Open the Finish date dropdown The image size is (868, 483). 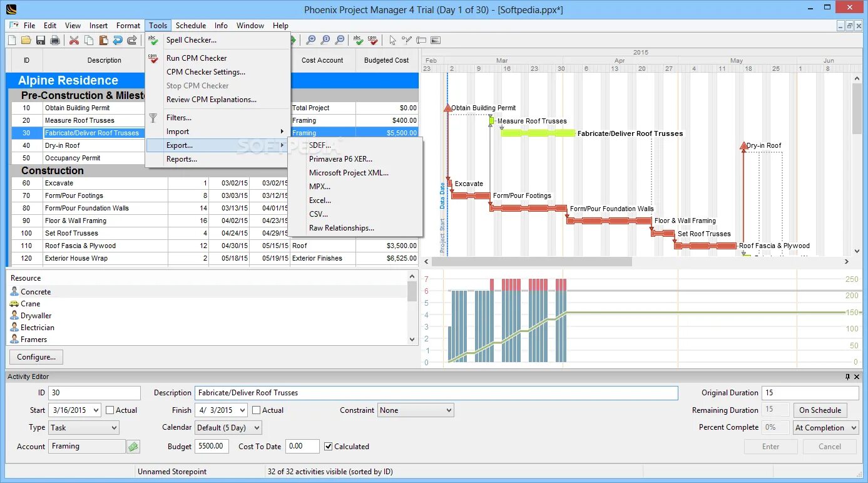point(242,410)
